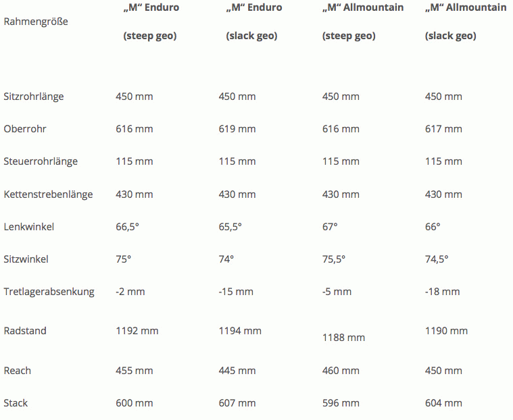Select the -18 mm Tretlagerabsenkung value

(x=442, y=292)
